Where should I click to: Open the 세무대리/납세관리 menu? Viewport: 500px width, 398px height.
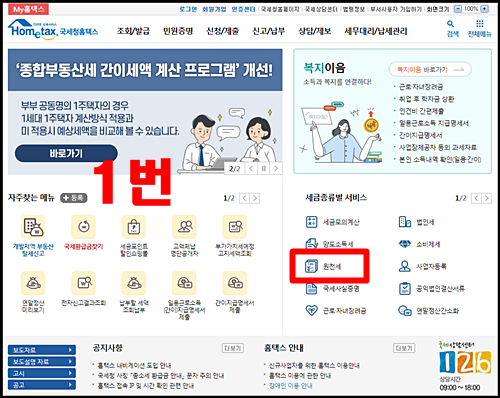click(x=376, y=31)
